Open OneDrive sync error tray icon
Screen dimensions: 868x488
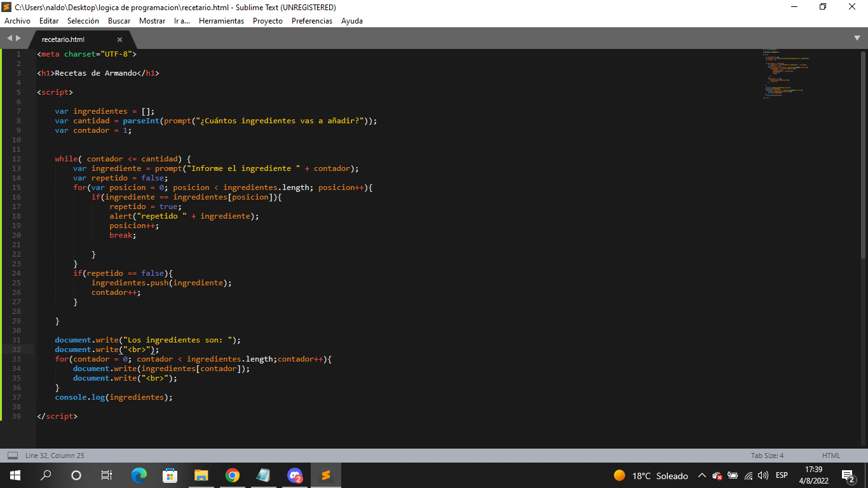click(717, 475)
